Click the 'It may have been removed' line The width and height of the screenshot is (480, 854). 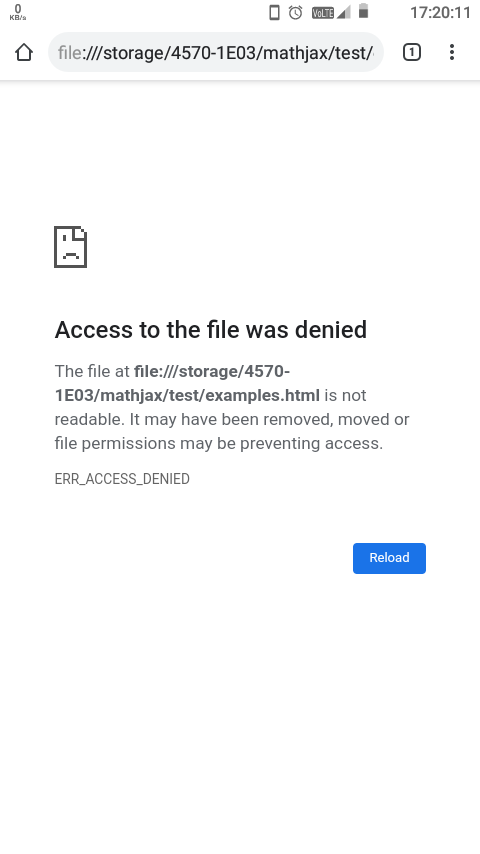click(x=232, y=419)
